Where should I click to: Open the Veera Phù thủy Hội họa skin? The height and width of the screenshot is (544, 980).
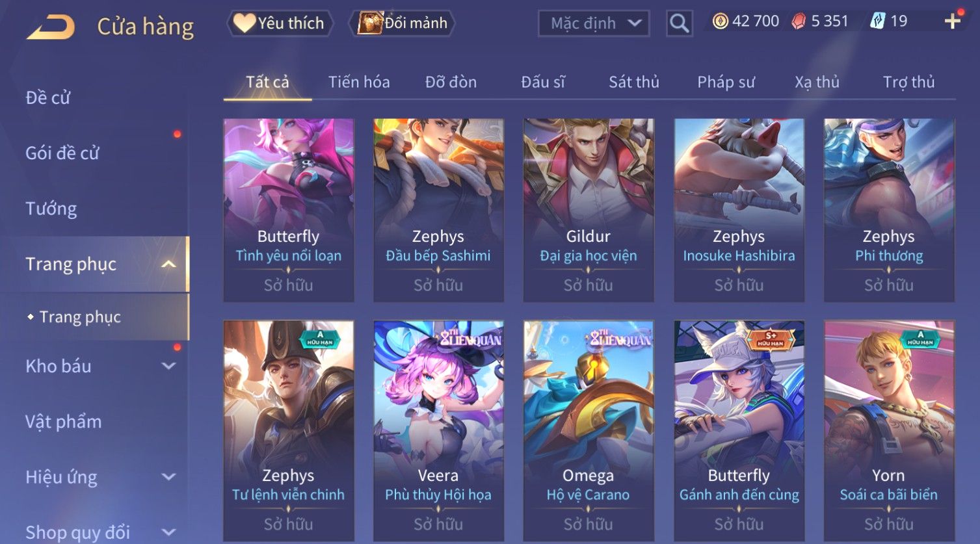pyautogui.click(x=438, y=431)
